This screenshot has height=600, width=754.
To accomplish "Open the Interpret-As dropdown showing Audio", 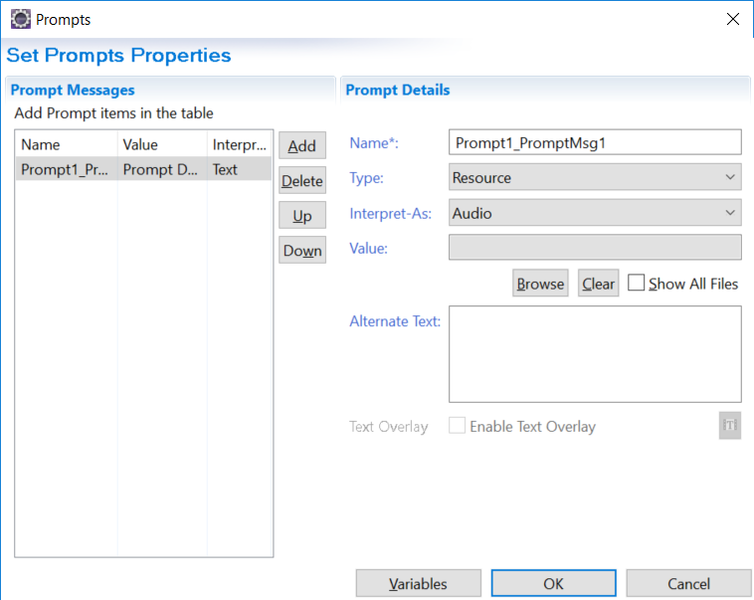I will pos(595,213).
